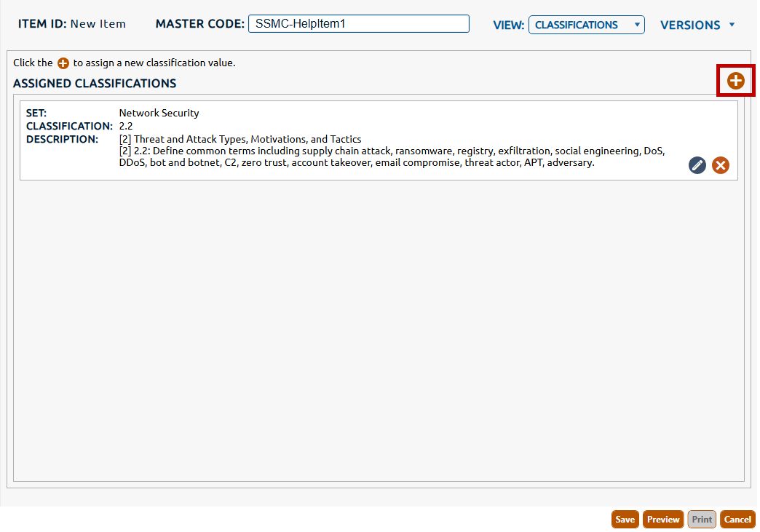Select the Assigned Classifications heading
Viewport: 760px width, 532px height.
coord(95,84)
